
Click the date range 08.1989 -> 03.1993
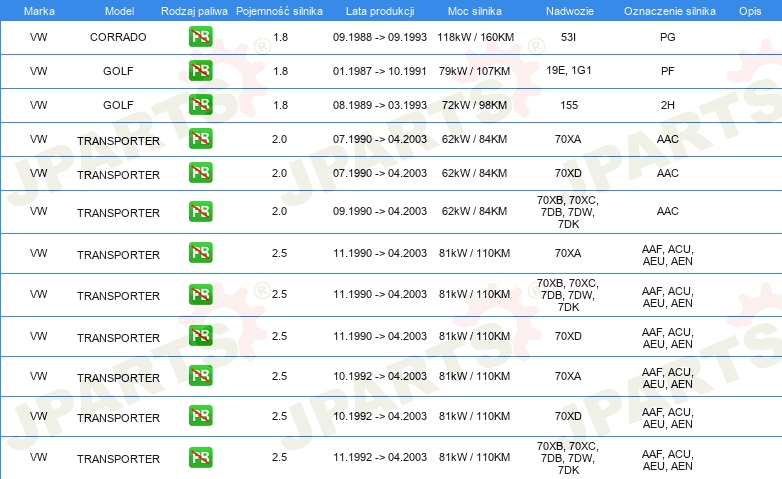380,105
